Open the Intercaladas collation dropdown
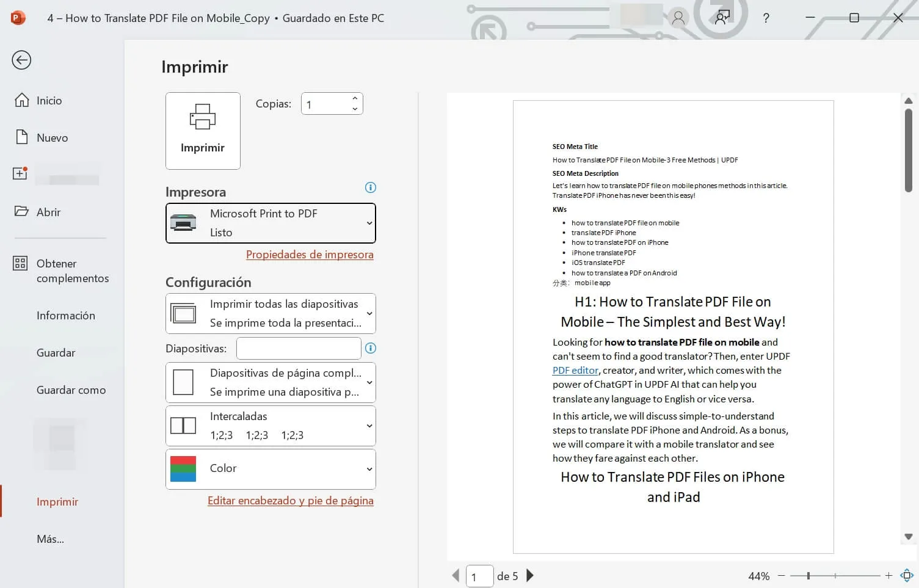 click(x=271, y=426)
